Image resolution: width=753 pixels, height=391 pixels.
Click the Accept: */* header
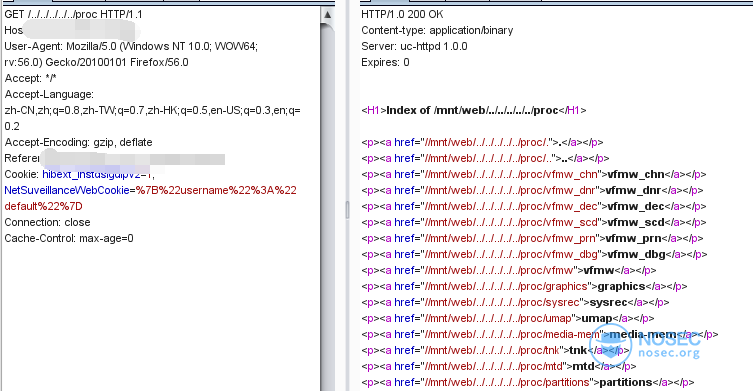click(x=30, y=78)
